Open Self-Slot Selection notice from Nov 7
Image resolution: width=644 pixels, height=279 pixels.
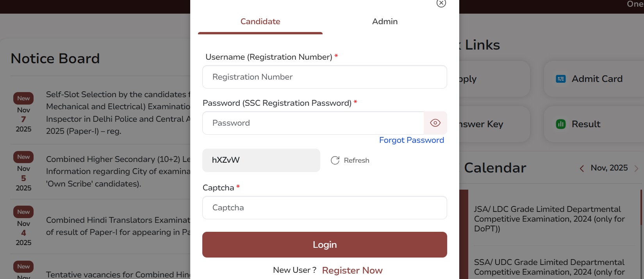[118, 112]
